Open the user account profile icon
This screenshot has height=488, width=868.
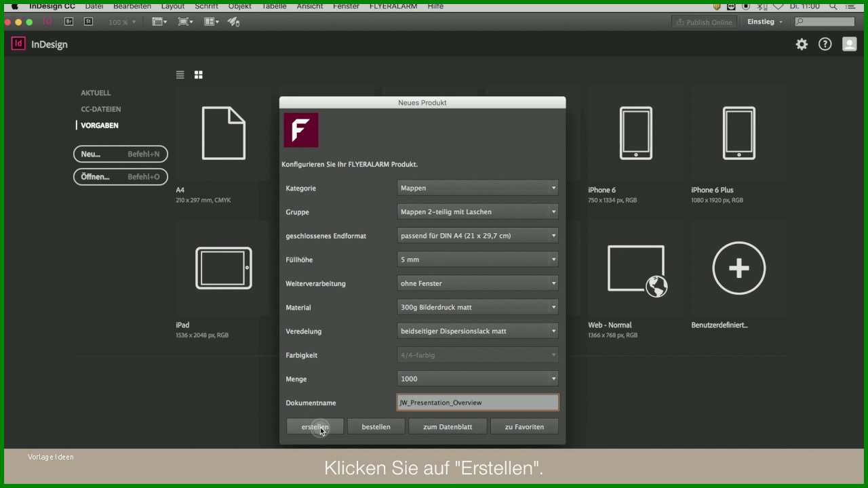coord(849,44)
